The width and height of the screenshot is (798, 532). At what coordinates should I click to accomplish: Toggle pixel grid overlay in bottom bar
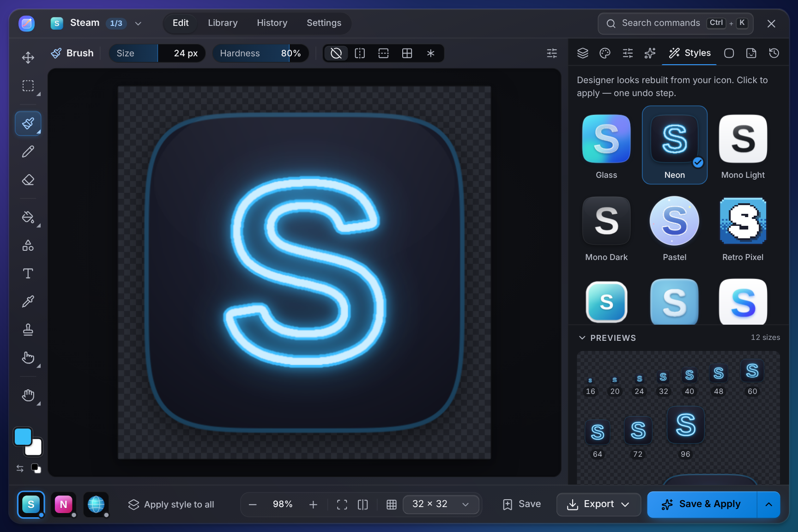point(391,504)
